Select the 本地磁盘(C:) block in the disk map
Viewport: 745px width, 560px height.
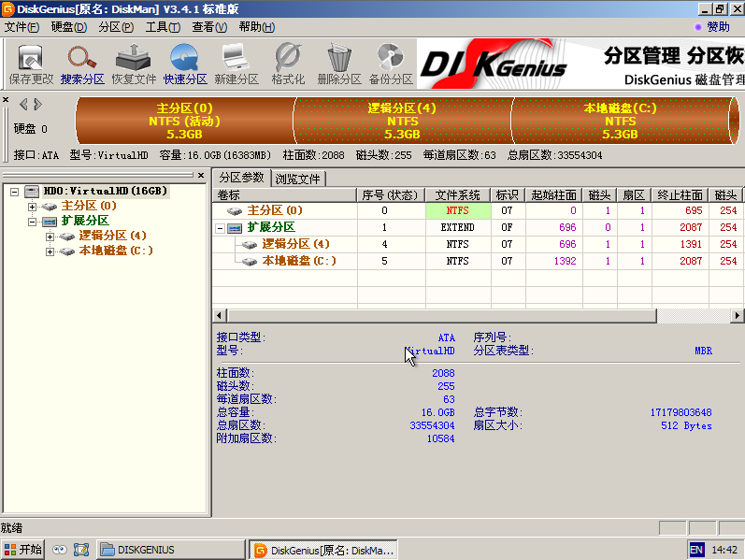621,121
